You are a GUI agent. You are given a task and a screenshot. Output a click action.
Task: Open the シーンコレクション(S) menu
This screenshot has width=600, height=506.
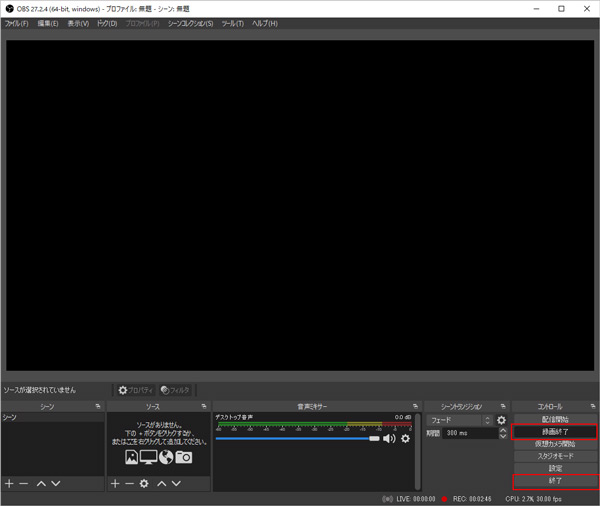(191, 23)
